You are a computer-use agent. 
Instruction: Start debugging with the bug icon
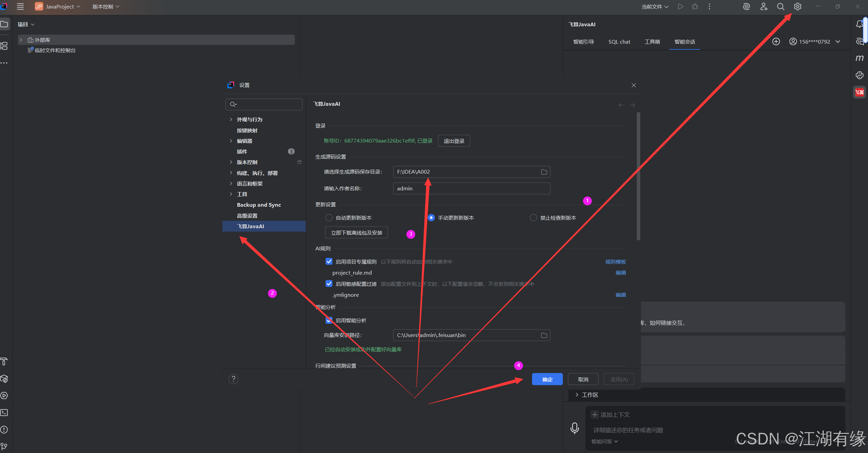point(695,6)
